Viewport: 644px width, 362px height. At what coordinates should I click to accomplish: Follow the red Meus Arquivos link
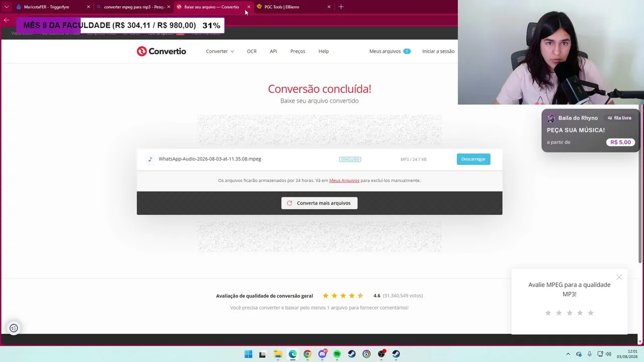coord(344,180)
